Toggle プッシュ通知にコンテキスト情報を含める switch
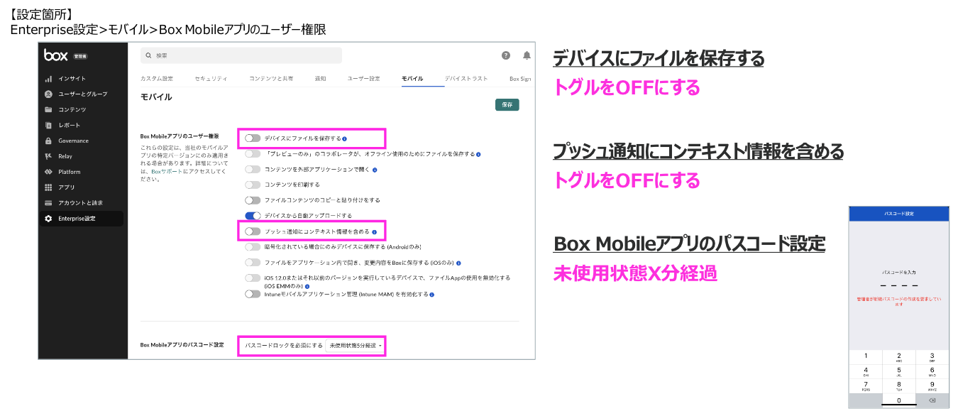Screen dimensions: 980x416 click(253, 231)
